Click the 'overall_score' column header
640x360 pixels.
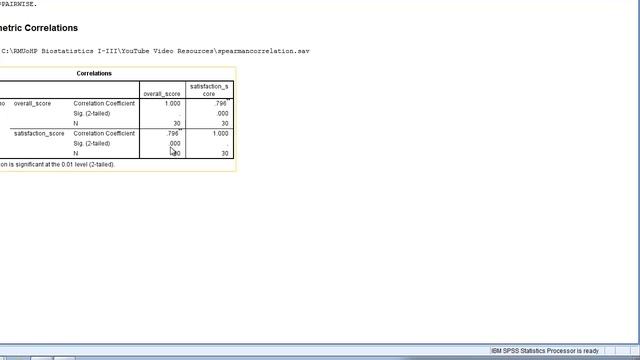[x=162, y=94]
